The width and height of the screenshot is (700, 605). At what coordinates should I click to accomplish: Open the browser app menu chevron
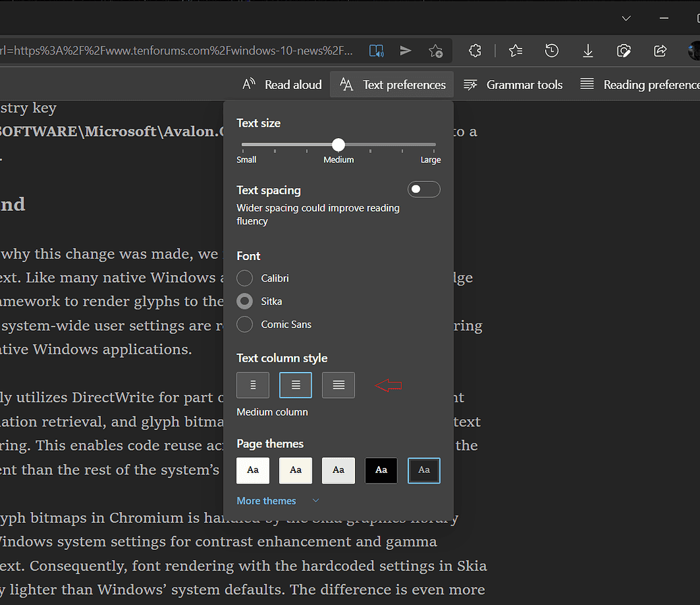pyautogui.click(x=626, y=18)
